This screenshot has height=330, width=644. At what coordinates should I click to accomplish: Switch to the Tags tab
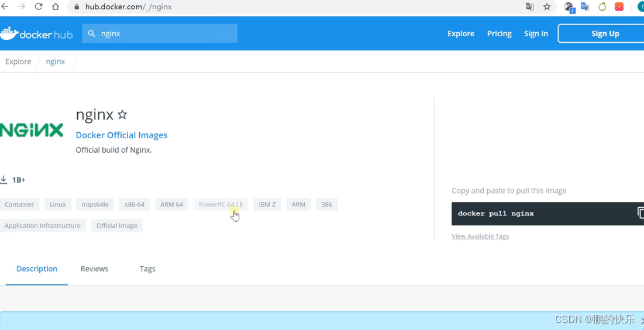[147, 269]
